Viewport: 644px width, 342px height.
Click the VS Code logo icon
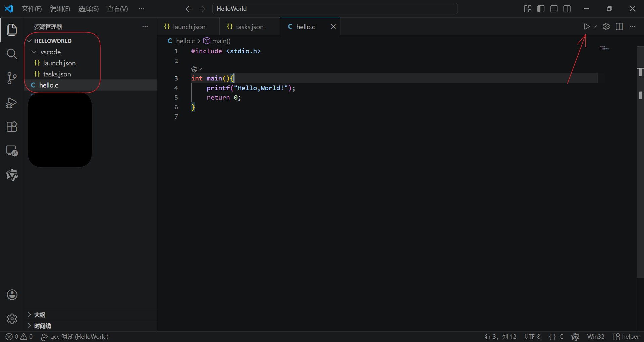pos(9,9)
